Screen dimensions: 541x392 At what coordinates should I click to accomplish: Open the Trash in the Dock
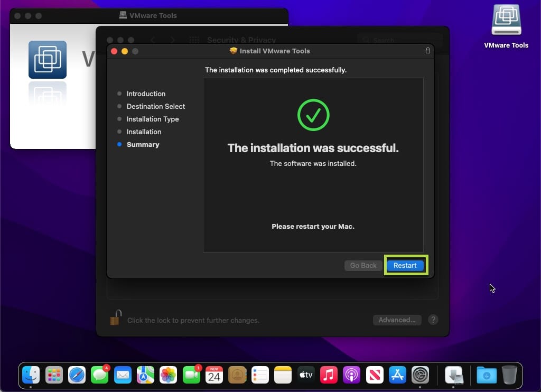click(x=509, y=375)
